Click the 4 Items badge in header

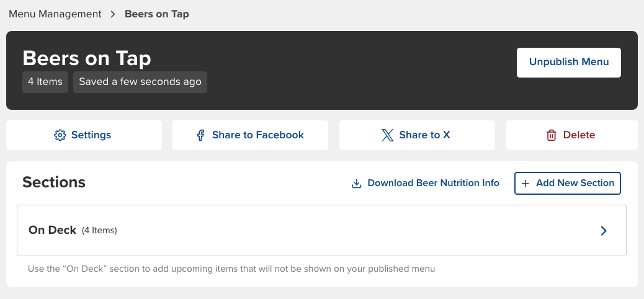point(45,82)
